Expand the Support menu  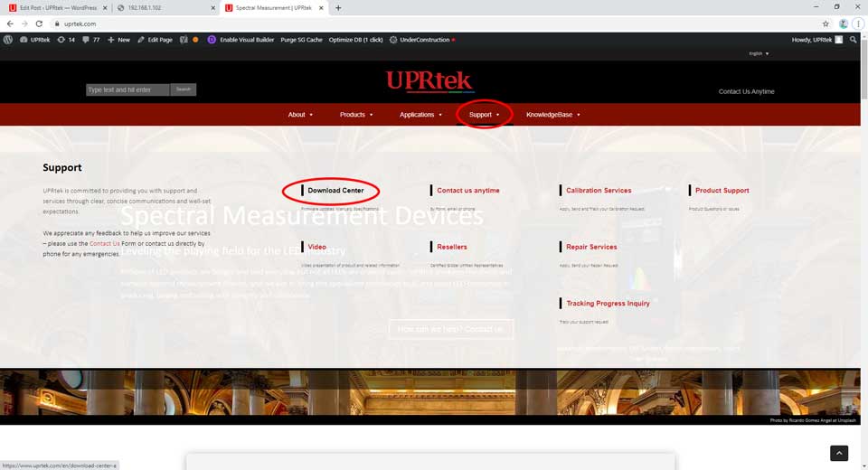(485, 115)
